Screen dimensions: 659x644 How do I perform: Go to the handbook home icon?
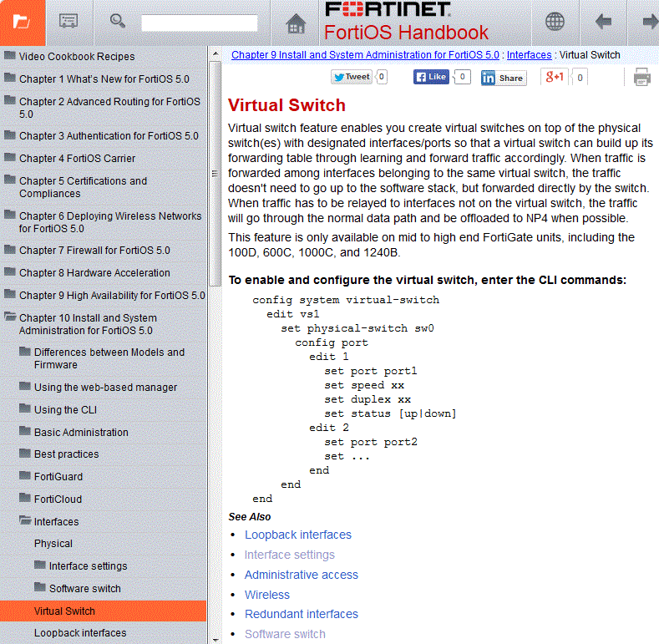296,23
